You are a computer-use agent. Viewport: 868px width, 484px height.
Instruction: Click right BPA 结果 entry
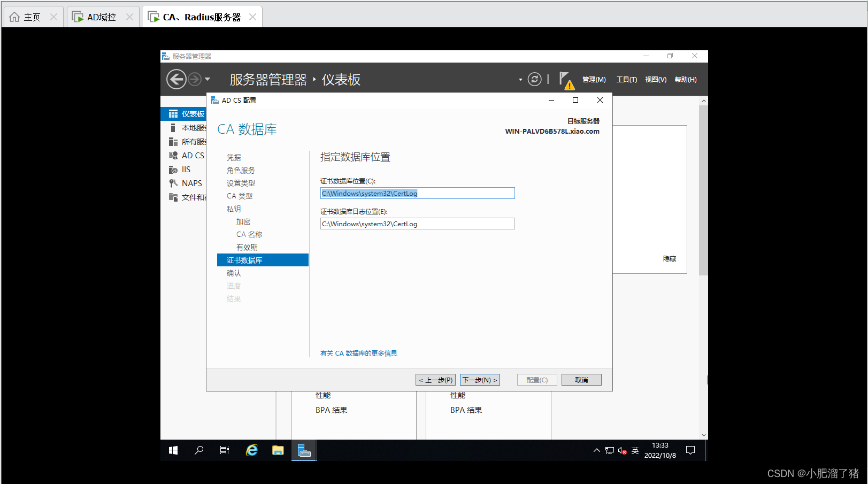click(466, 410)
